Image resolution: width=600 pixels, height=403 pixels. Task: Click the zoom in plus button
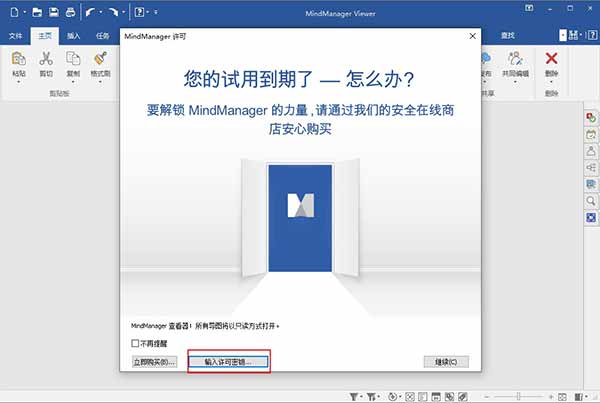551,397
